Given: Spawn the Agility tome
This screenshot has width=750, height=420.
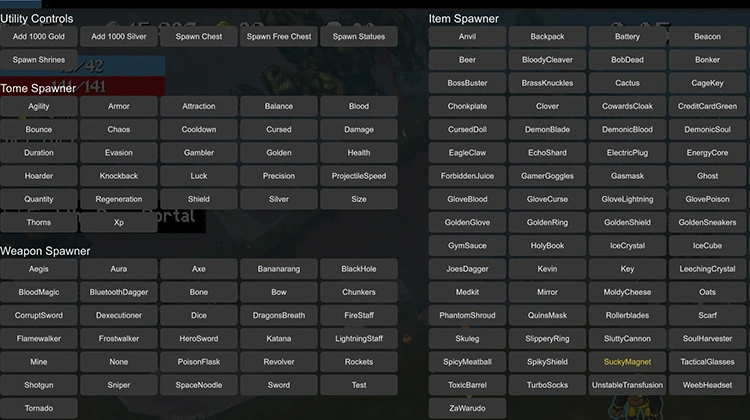Looking at the screenshot, I should (x=39, y=106).
